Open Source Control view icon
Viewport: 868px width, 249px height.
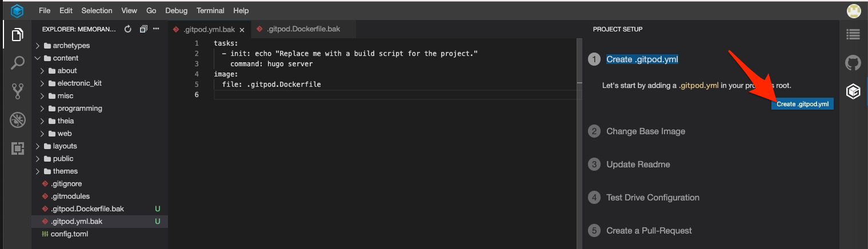point(17,91)
